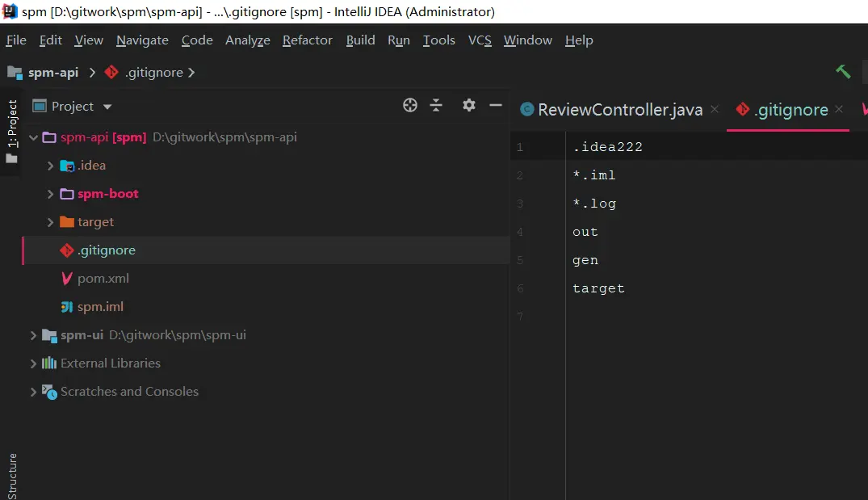Open the Refactor menu

coord(308,40)
